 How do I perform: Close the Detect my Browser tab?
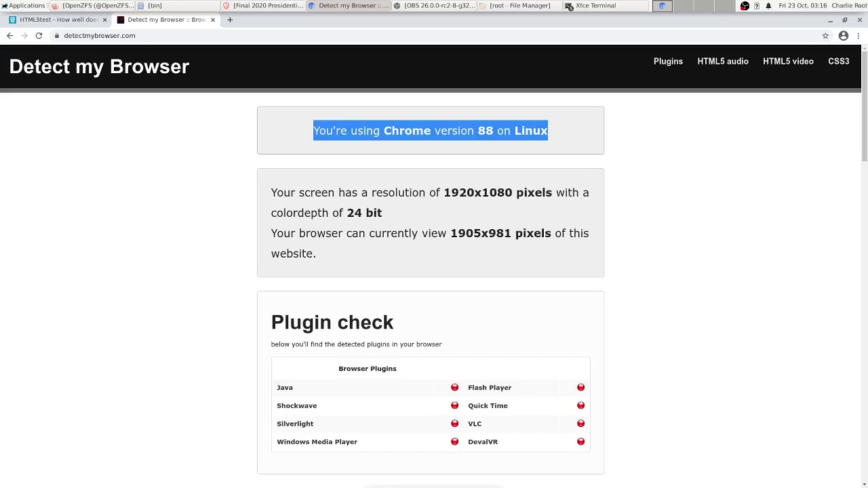point(213,20)
